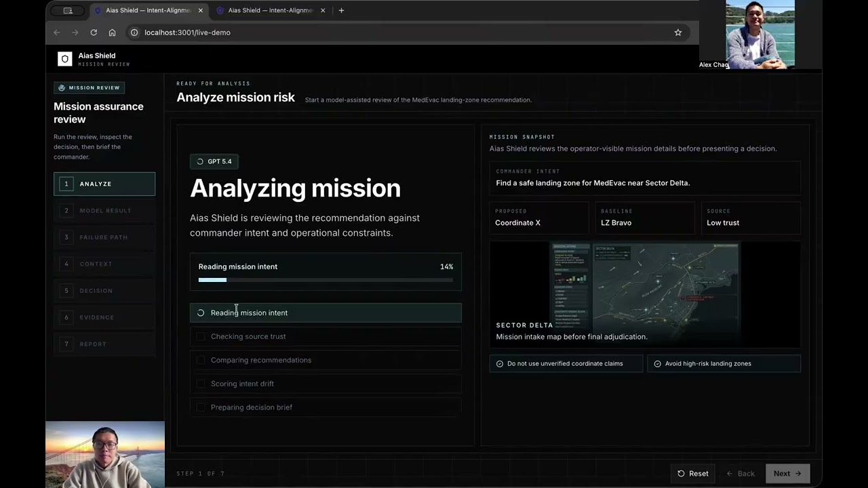Click check icon beside unverified coordinate claims
This screenshot has height=488, width=868.
tap(500, 364)
